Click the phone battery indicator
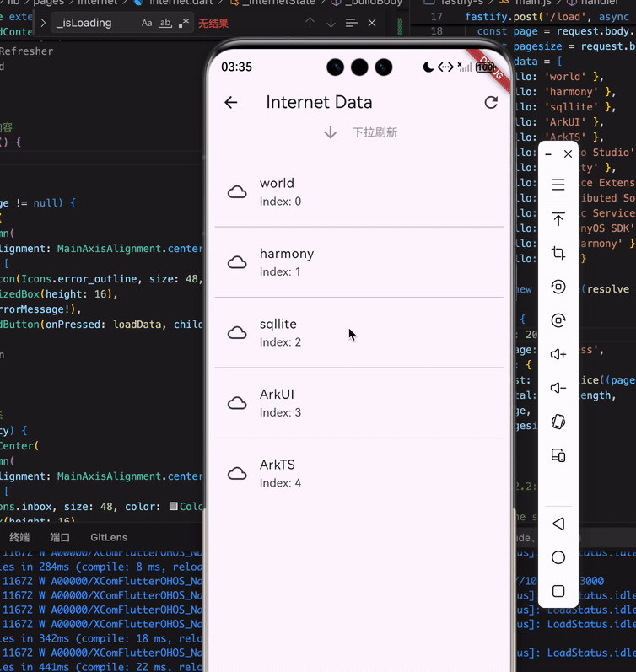636x672 pixels. [x=486, y=67]
